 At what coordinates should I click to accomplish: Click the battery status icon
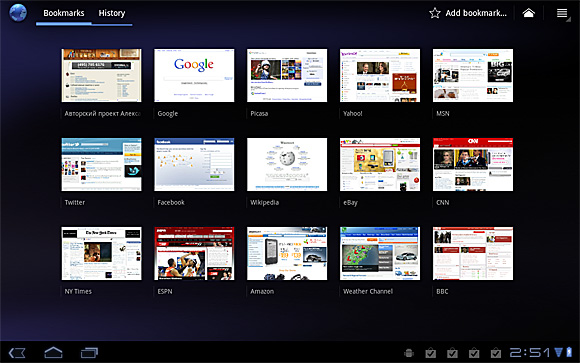(x=569, y=352)
